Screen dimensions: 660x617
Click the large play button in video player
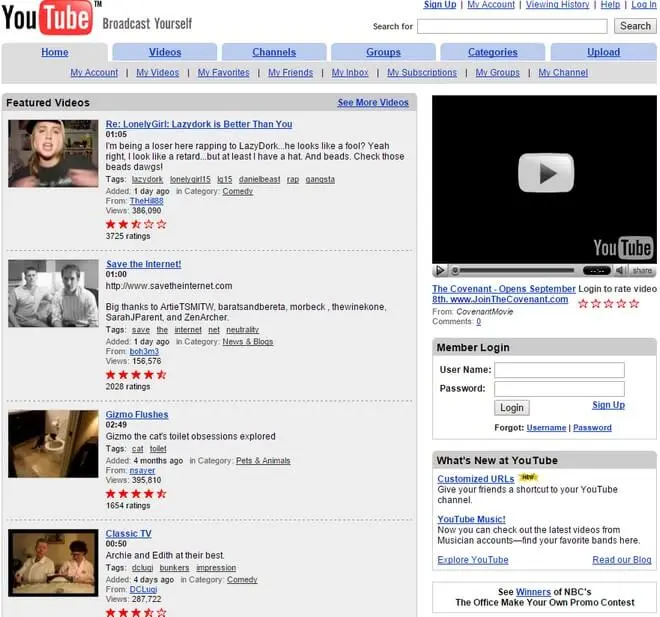[545, 173]
